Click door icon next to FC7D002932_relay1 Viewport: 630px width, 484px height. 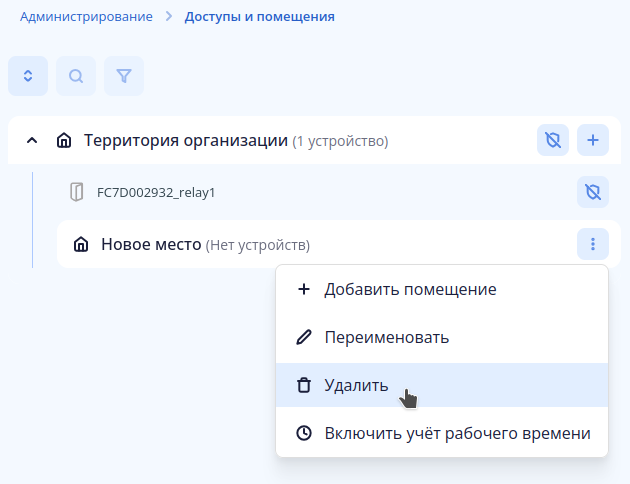pyautogui.click(x=77, y=192)
